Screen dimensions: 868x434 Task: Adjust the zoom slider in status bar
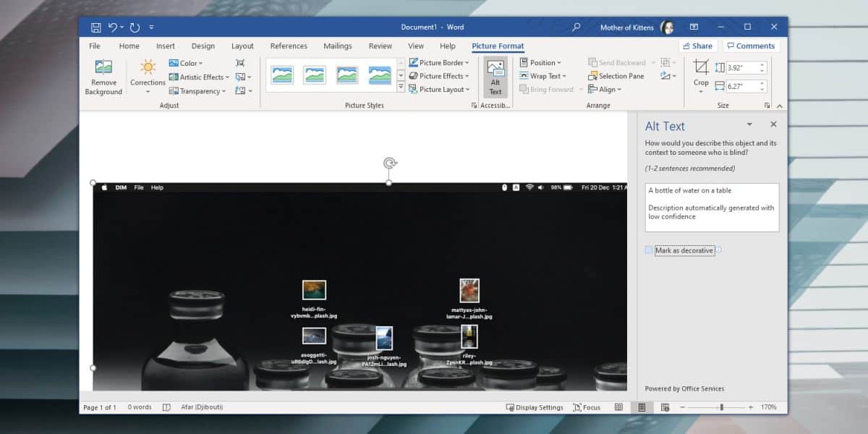pyautogui.click(x=721, y=407)
